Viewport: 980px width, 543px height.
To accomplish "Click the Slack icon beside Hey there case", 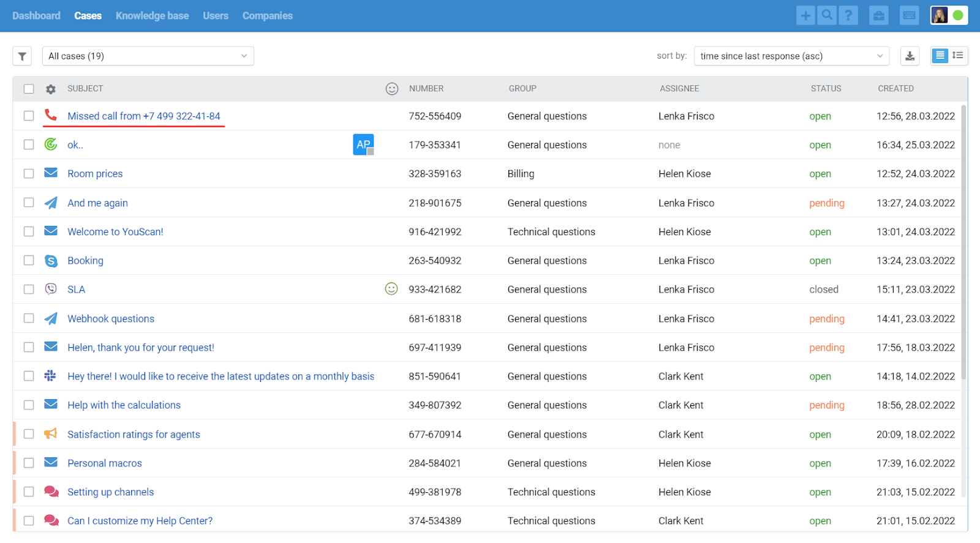I will click(x=51, y=375).
